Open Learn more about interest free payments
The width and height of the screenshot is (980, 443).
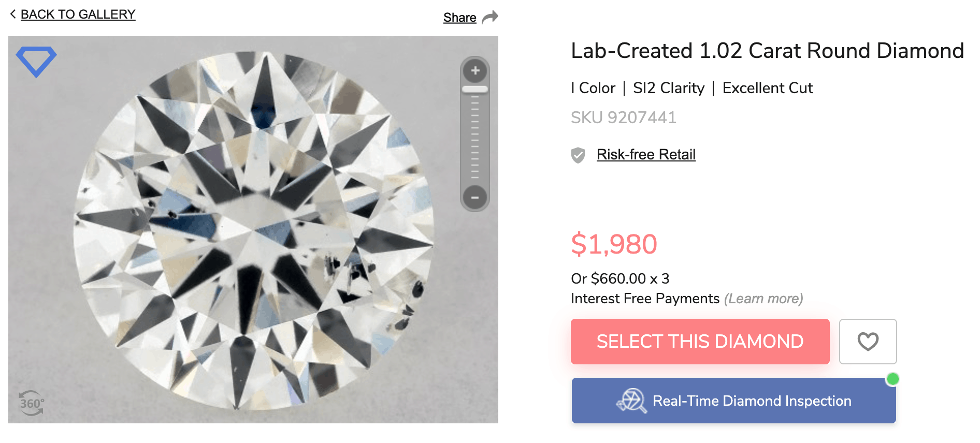pyautogui.click(x=763, y=299)
